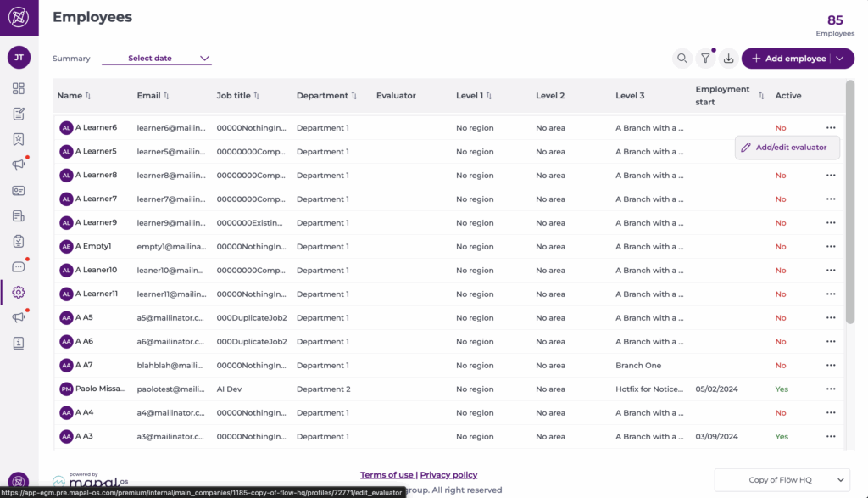Click the table vertical scrollbar

[849, 204]
